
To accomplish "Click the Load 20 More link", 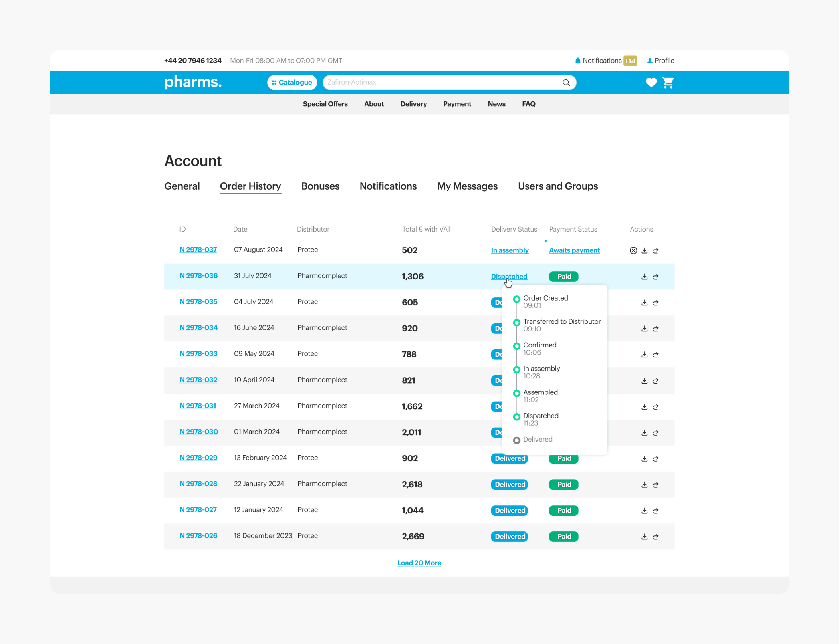I will coord(419,563).
